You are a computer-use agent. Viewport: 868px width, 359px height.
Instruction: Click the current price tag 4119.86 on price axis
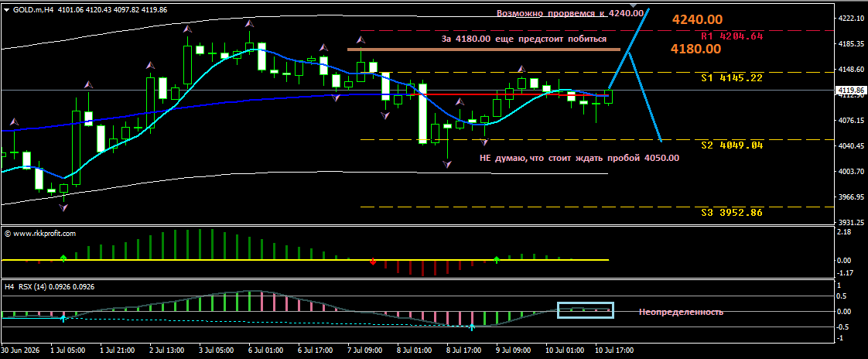point(852,89)
